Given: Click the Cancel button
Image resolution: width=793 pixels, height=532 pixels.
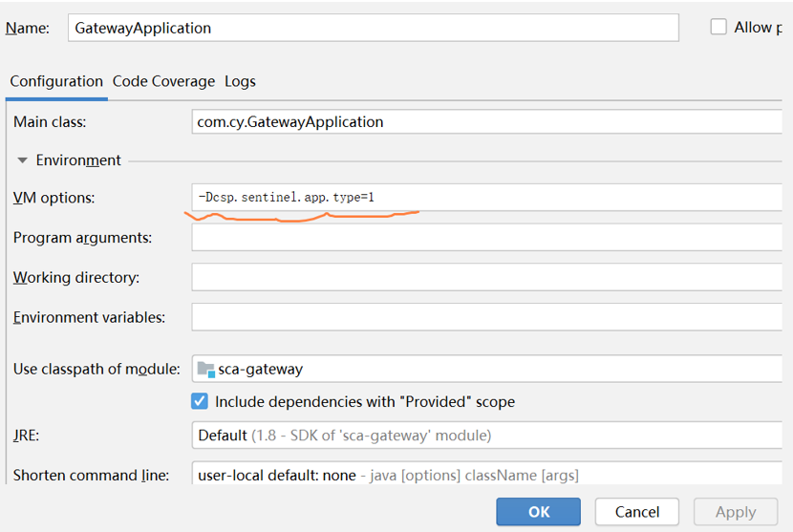Looking at the screenshot, I should pyautogui.click(x=637, y=512).
